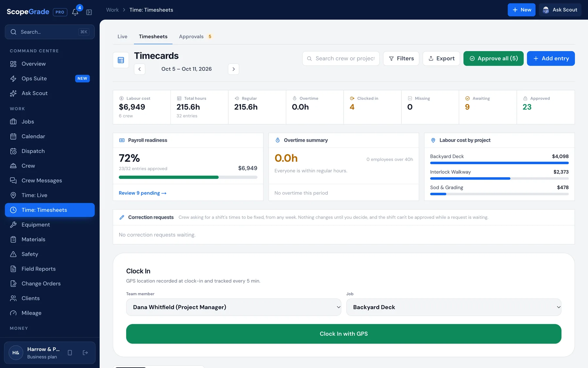Open Field Reports
The image size is (588, 368).
click(50, 269)
